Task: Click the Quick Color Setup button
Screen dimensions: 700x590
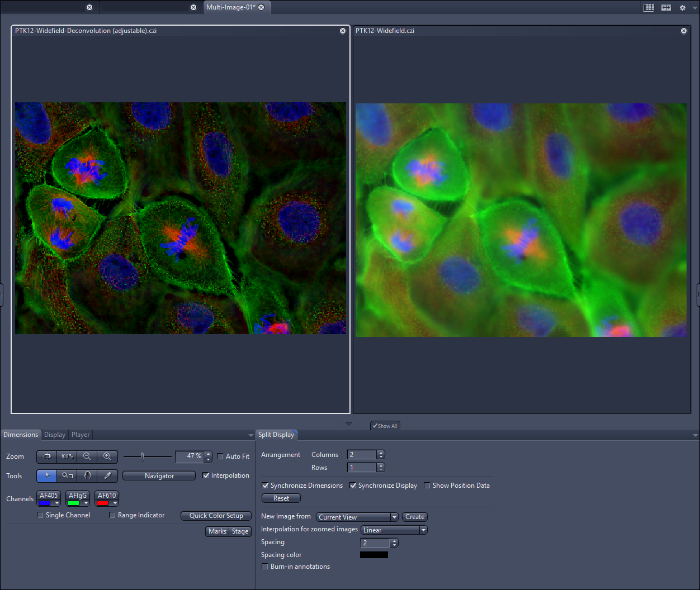Action: (x=216, y=515)
